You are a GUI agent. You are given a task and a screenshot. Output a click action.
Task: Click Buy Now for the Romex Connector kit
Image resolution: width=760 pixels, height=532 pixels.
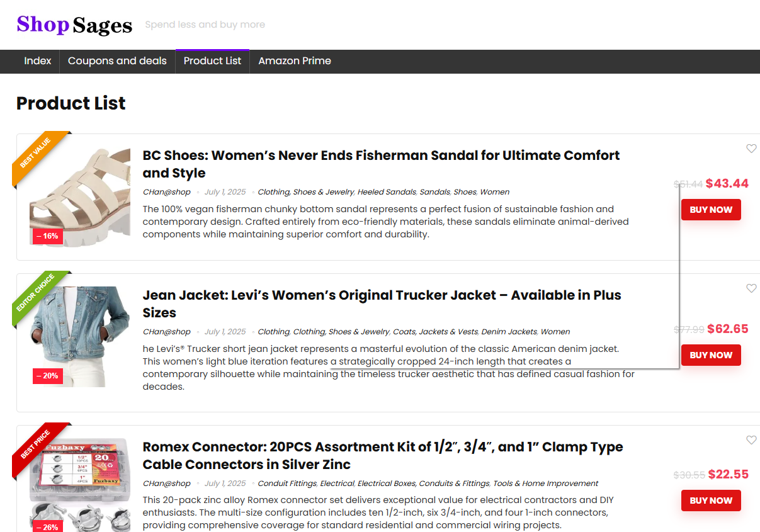[711, 501]
